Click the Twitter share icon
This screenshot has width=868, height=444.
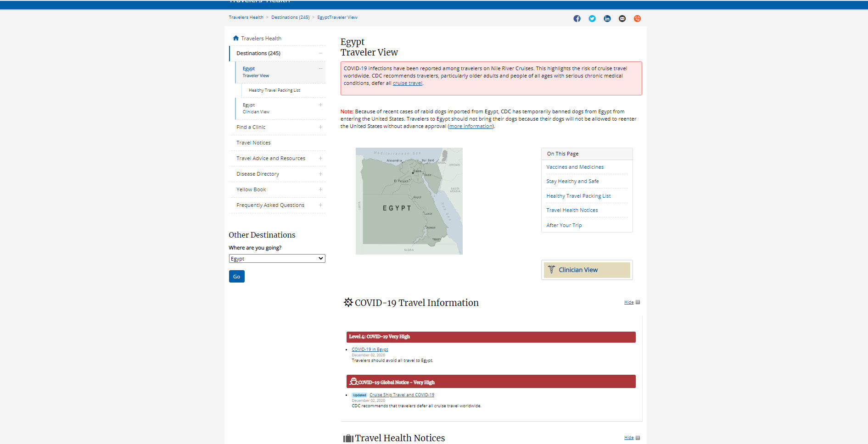(x=592, y=19)
